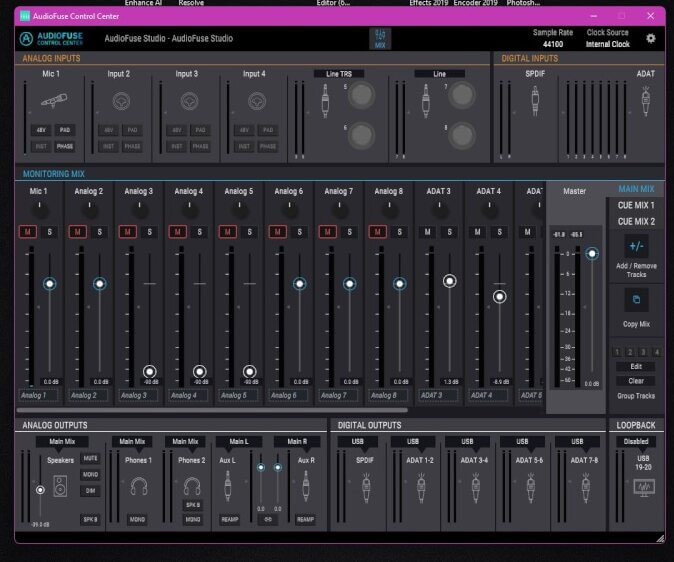The height and width of the screenshot is (562, 674).
Task: Click the AudioFuse Control Center logo
Action: point(51,38)
